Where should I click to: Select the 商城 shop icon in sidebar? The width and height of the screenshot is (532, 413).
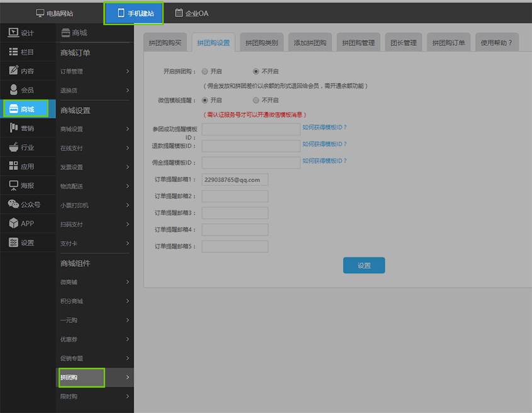(x=13, y=108)
